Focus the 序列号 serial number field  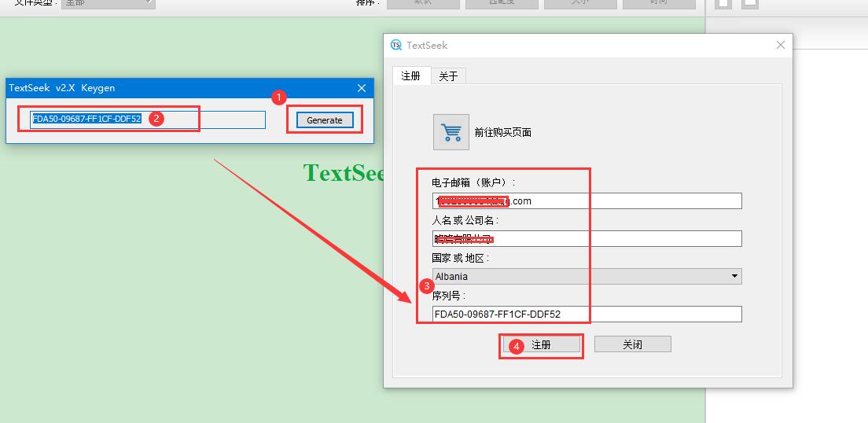(587, 314)
